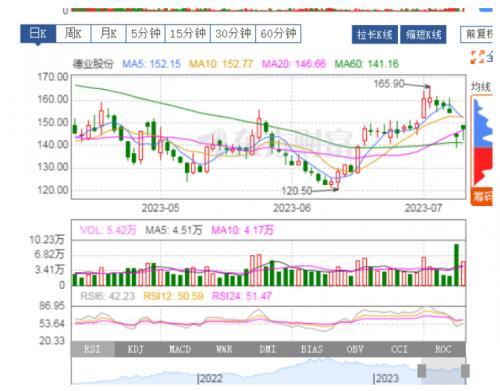Click the 拉长K线 button
The width and height of the screenshot is (500, 391).
[375, 34]
